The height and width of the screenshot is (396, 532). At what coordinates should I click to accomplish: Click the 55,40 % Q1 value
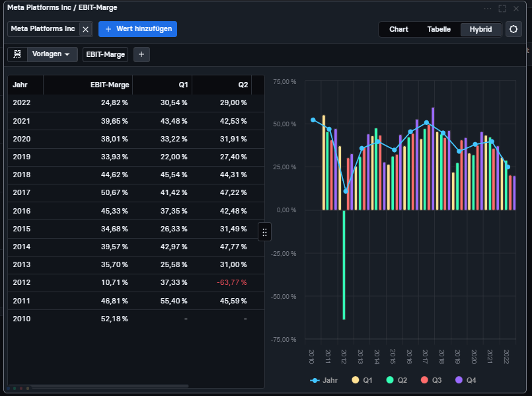pos(174,301)
